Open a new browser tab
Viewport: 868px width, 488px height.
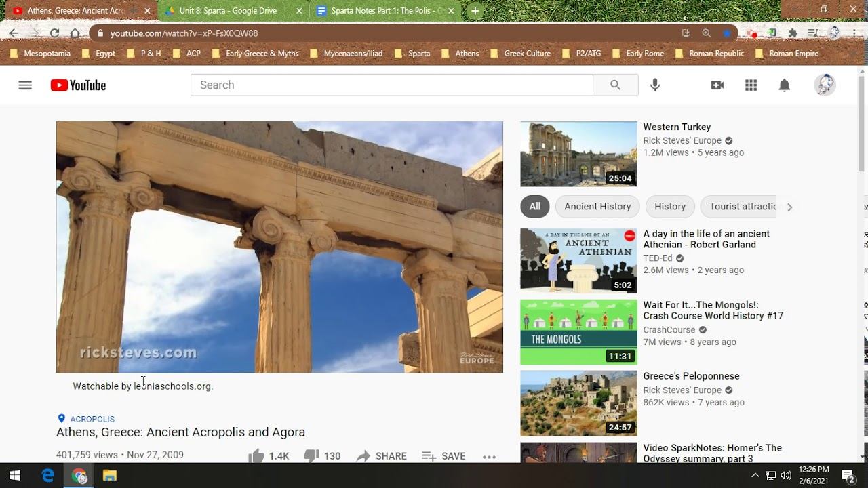pos(475,11)
